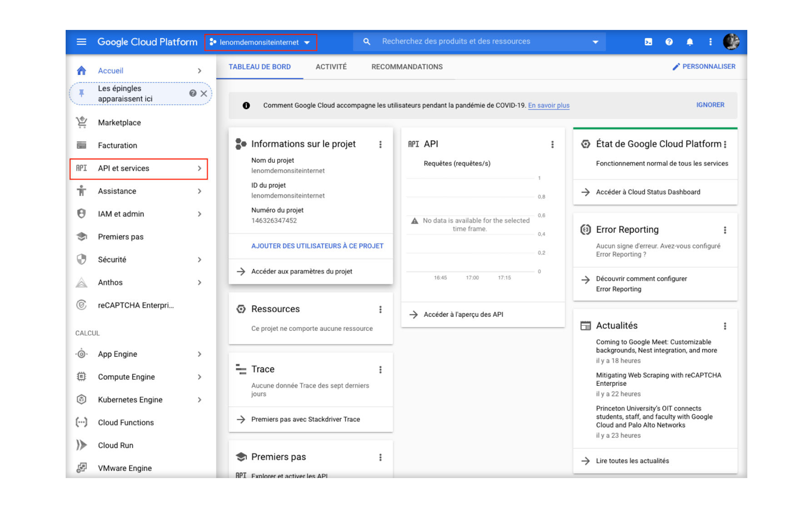Switch to the RECOMMANDATIONS tab
The width and height of the screenshot is (812, 508).
[x=407, y=67]
